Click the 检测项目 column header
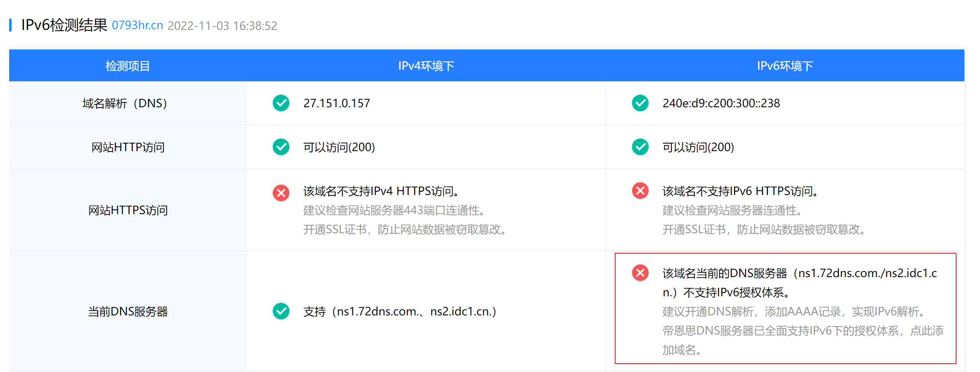The image size is (980, 372). point(128,66)
